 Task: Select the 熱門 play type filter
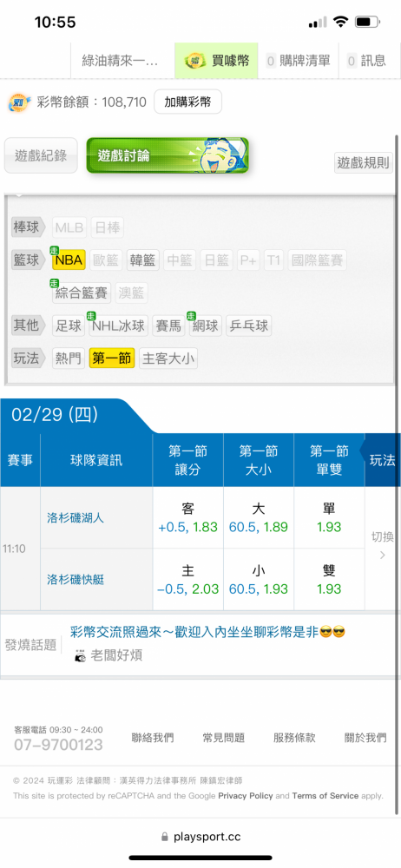pyautogui.click(x=68, y=358)
